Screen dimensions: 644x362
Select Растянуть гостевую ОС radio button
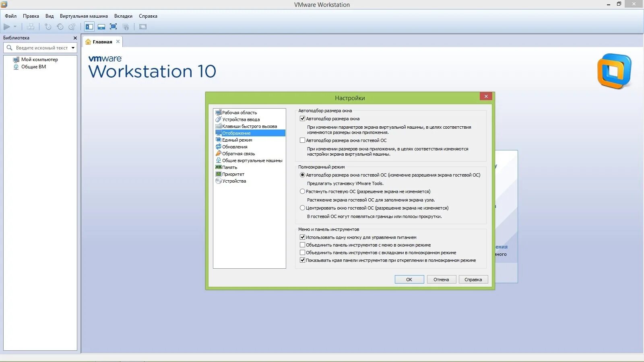[302, 191]
